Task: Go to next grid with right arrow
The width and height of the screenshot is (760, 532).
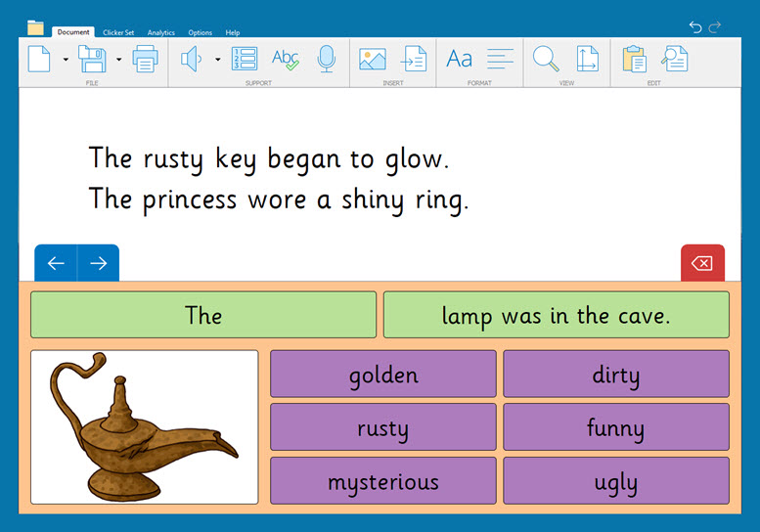Action: click(x=98, y=263)
